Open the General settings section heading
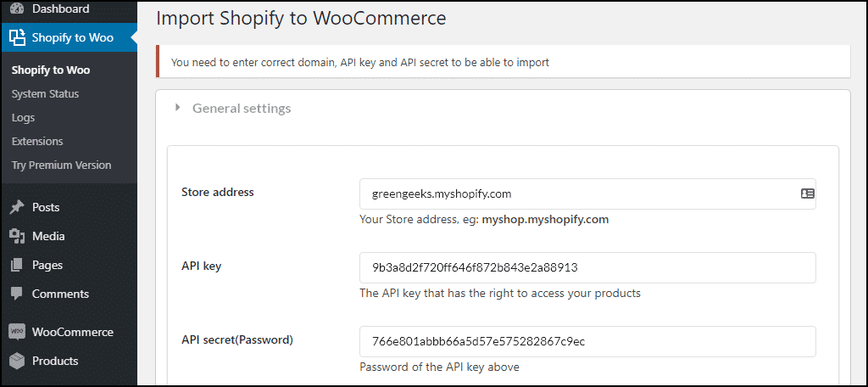Screen dimensions: 868x387 [242, 108]
